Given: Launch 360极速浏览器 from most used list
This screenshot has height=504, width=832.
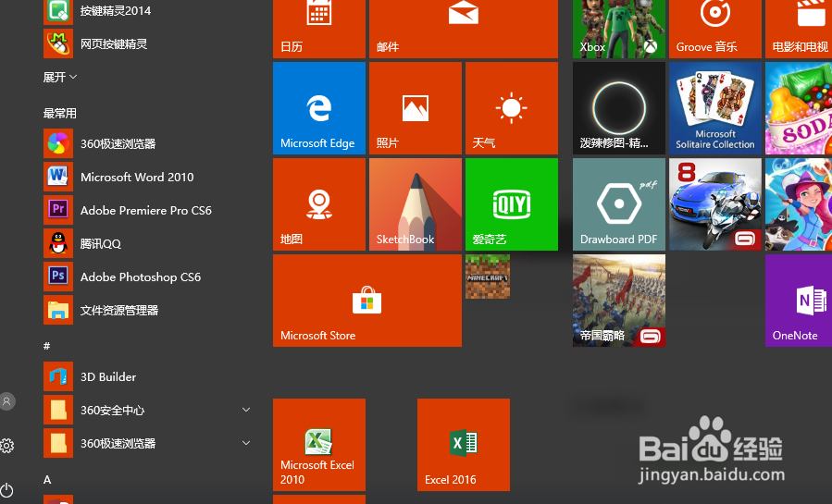Looking at the screenshot, I should pos(149,143).
